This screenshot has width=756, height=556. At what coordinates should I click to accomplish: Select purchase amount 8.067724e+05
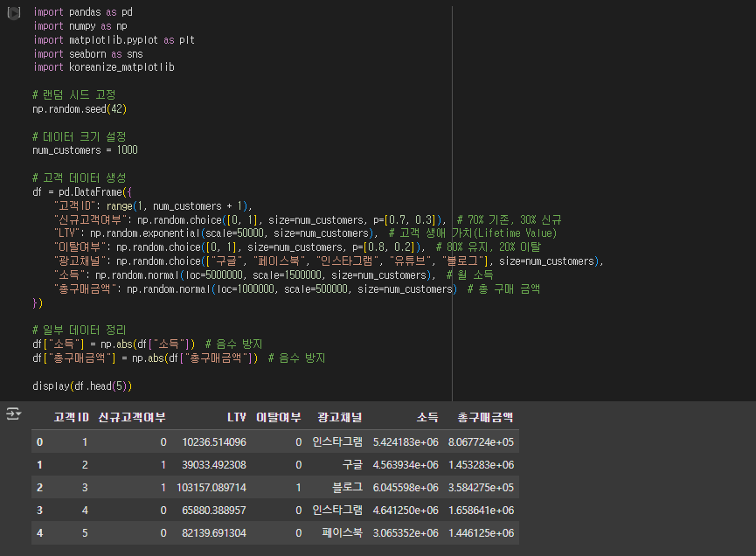tap(482, 441)
